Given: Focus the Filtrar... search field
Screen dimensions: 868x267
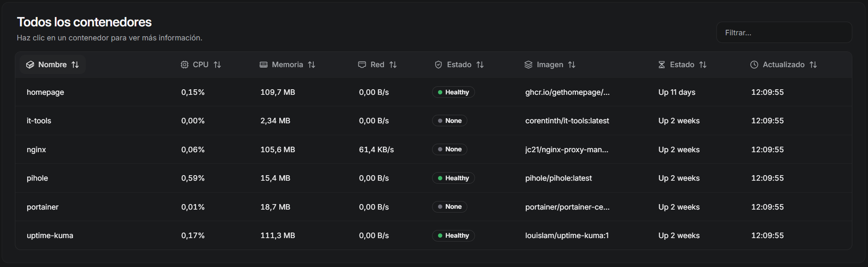Looking at the screenshot, I should pyautogui.click(x=784, y=33).
